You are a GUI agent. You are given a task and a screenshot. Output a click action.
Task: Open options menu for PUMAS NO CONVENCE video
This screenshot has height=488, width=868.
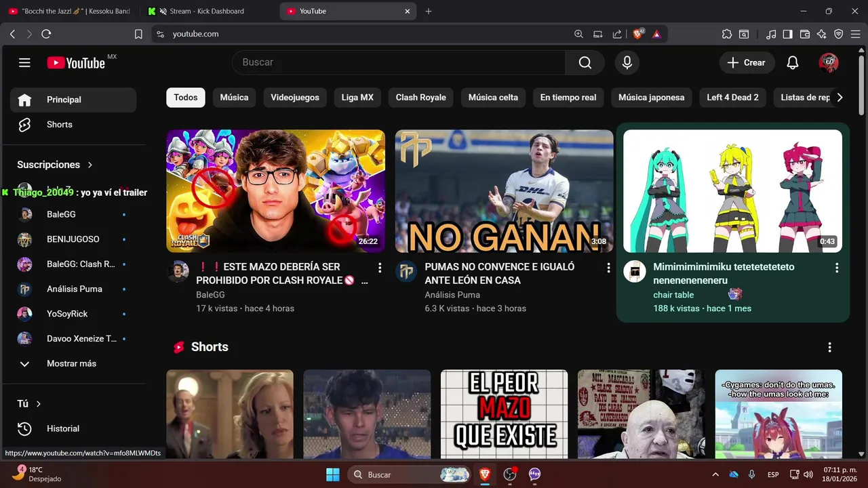click(608, 268)
